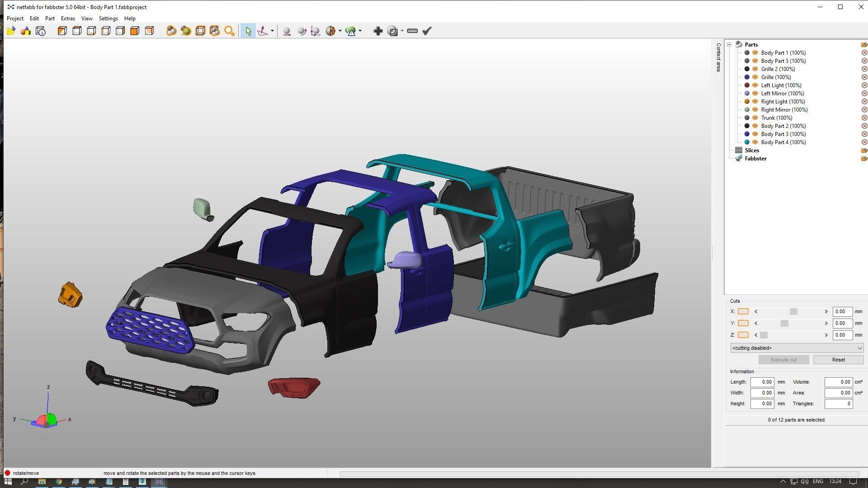Toggle the Z cut plane button

(743, 335)
